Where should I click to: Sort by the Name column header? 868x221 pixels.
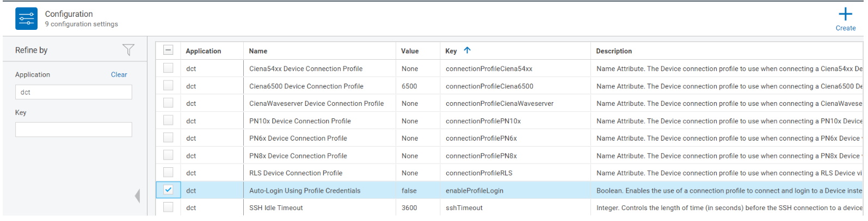(x=258, y=51)
